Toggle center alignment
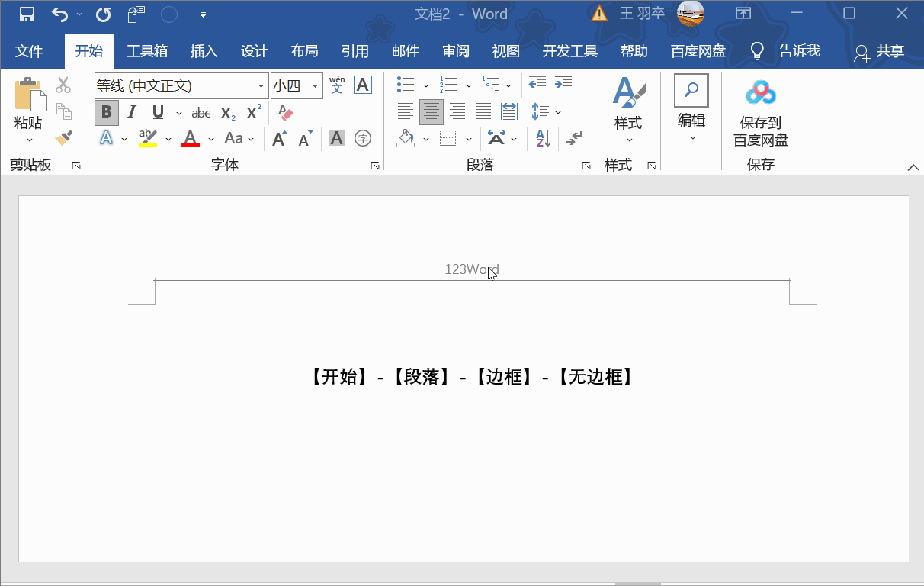This screenshot has width=924, height=586. click(x=432, y=111)
